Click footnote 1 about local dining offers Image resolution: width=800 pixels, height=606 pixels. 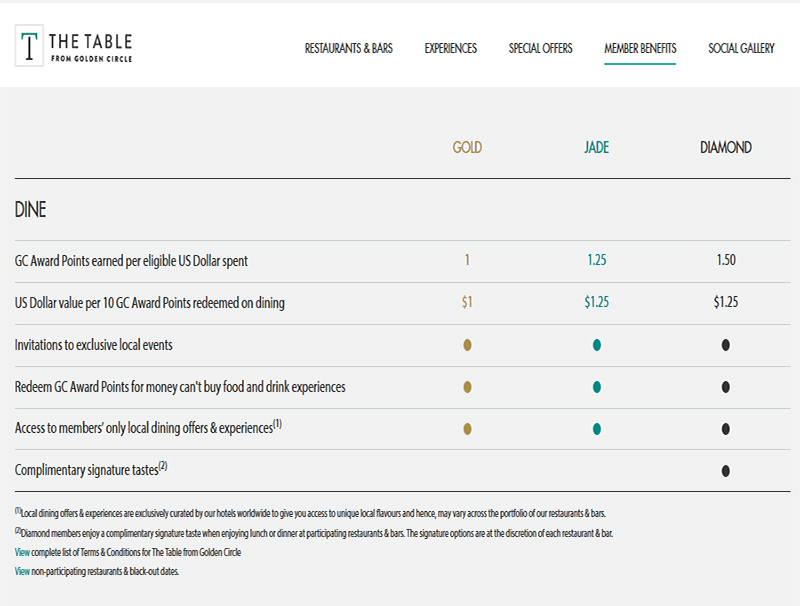click(310, 513)
